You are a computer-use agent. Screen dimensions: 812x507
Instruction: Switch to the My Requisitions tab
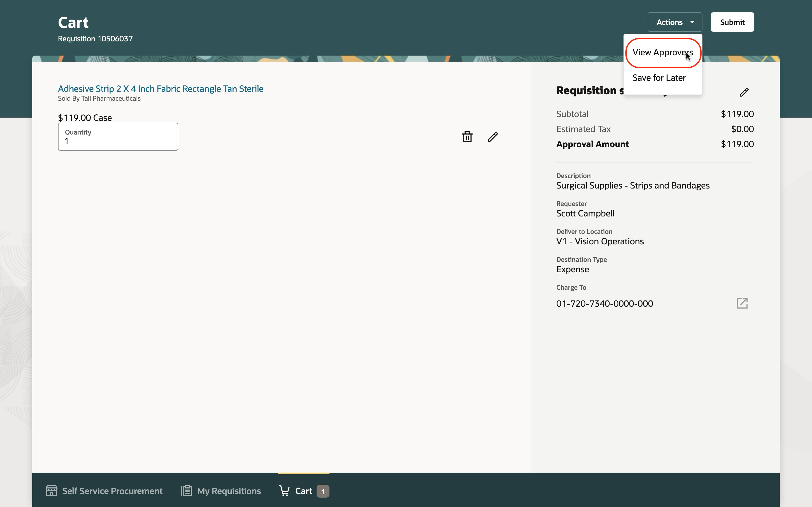(x=229, y=491)
